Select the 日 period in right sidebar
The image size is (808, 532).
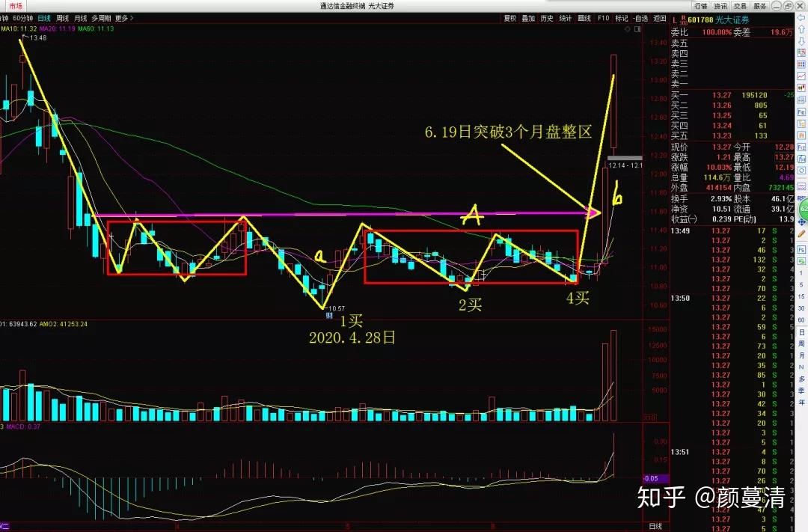[801, 332]
